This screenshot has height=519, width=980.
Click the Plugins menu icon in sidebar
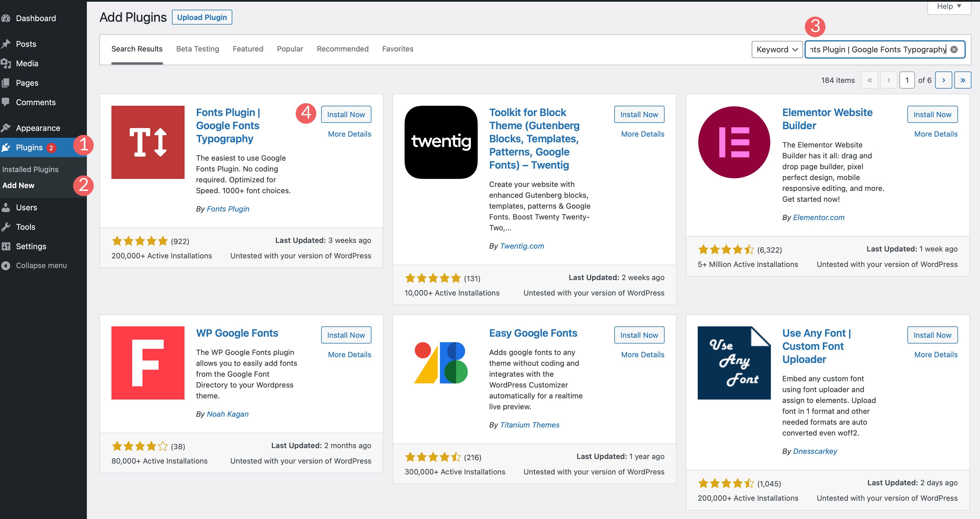click(x=8, y=147)
